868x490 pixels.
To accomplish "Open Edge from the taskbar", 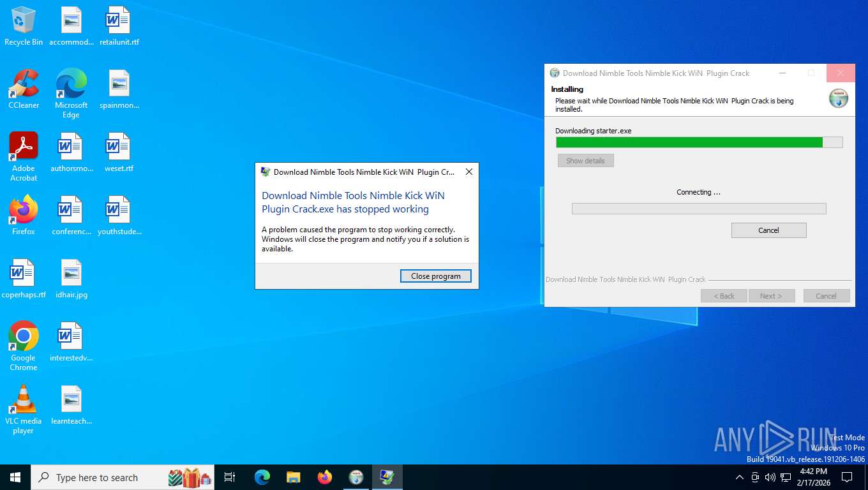I will pyautogui.click(x=262, y=477).
